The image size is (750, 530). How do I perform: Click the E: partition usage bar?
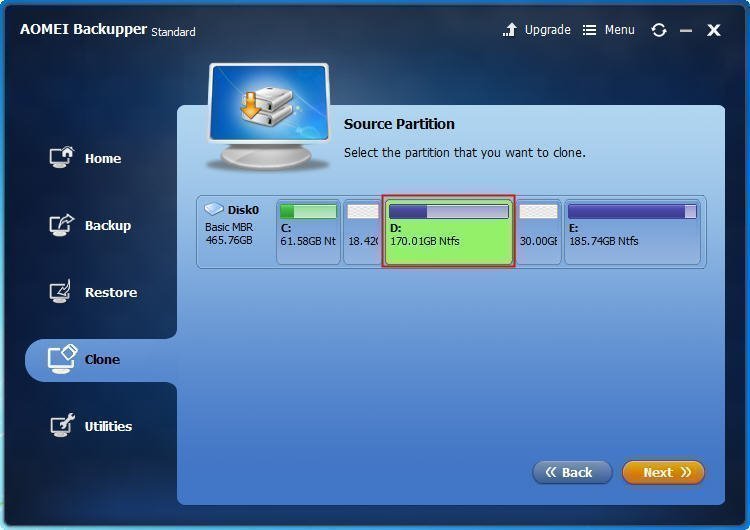[x=632, y=211]
